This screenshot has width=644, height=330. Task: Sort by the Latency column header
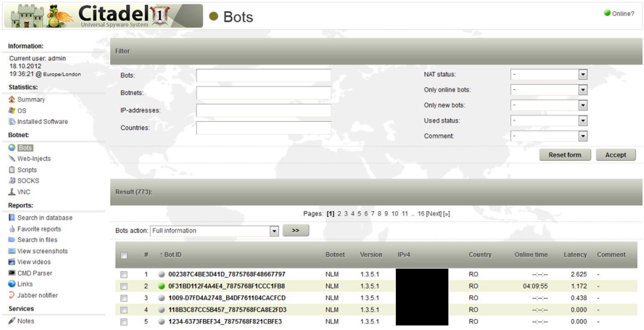click(575, 255)
